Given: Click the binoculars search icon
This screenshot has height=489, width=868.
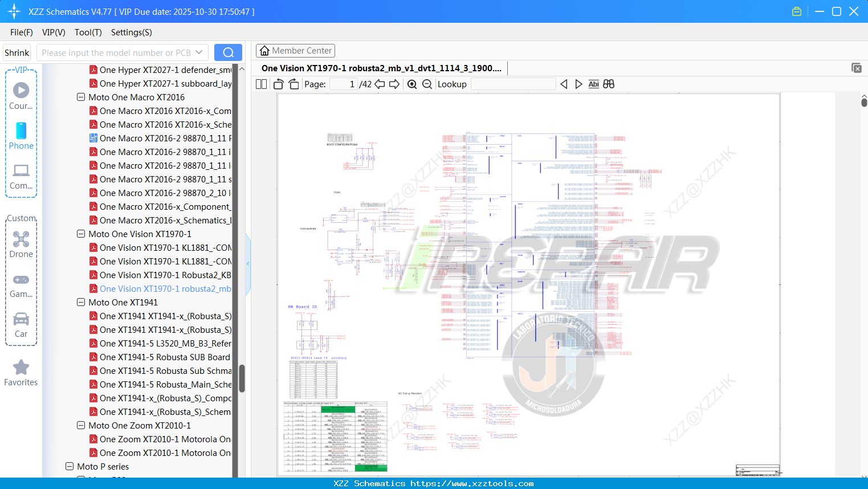Looking at the screenshot, I should (609, 84).
